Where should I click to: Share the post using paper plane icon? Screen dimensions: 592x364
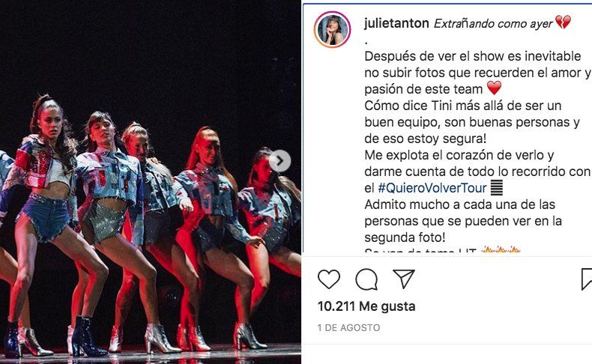404,279
